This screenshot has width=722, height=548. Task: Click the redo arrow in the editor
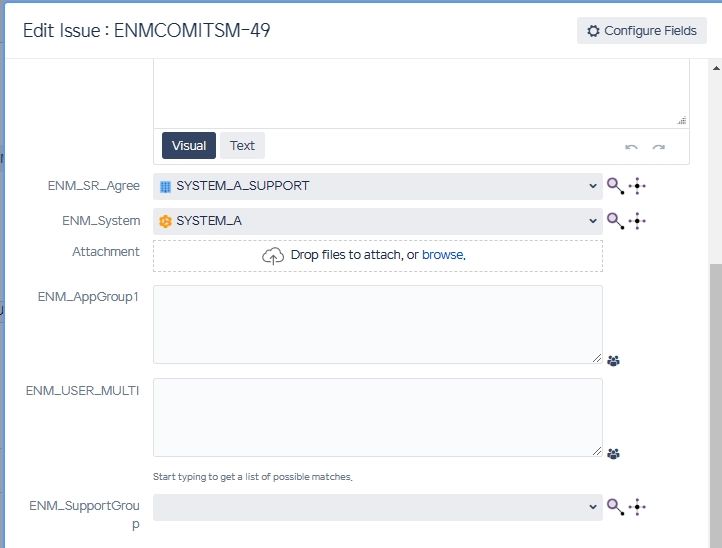click(658, 147)
